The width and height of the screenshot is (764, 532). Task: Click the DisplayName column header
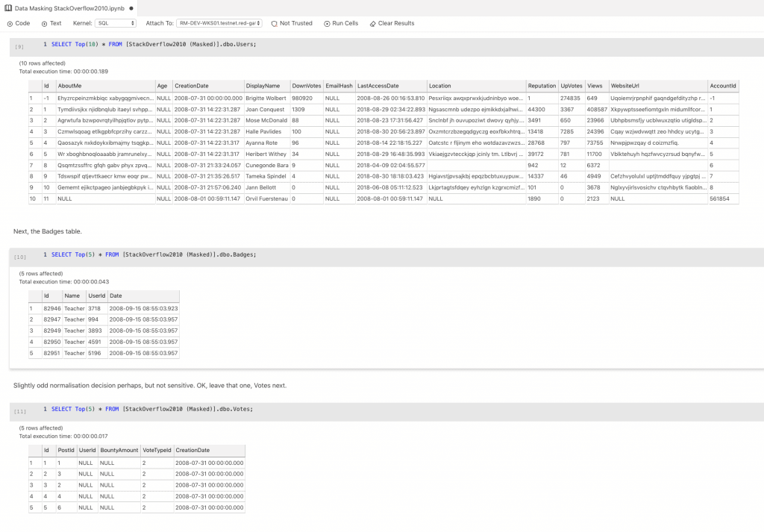click(x=263, y=86)
